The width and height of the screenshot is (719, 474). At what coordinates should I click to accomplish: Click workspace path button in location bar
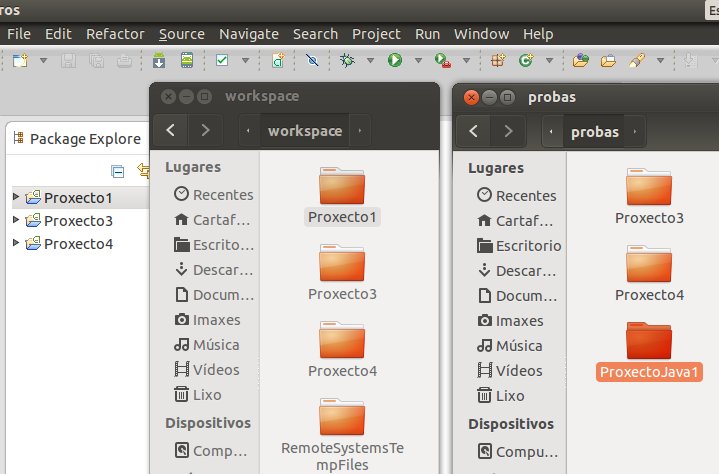305,131
